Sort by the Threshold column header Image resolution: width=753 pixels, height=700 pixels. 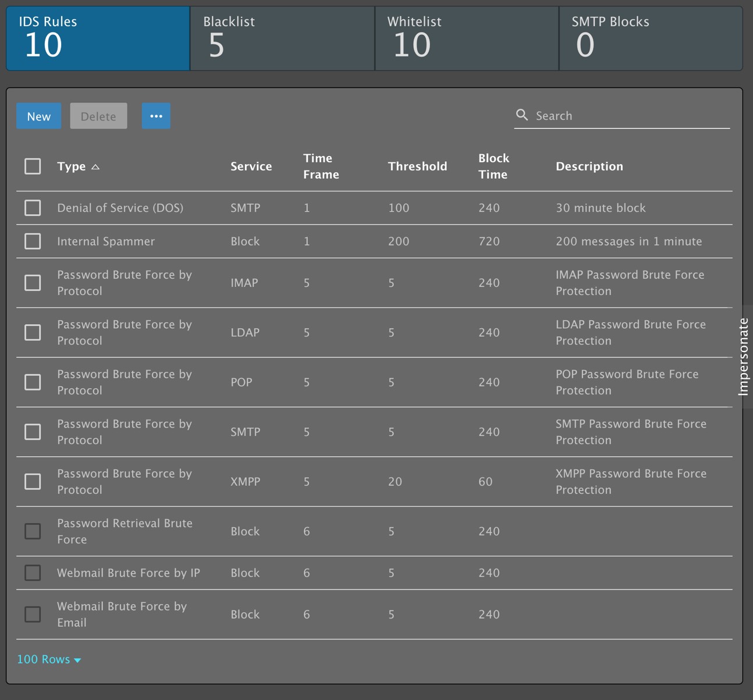[x=417, y=166]
